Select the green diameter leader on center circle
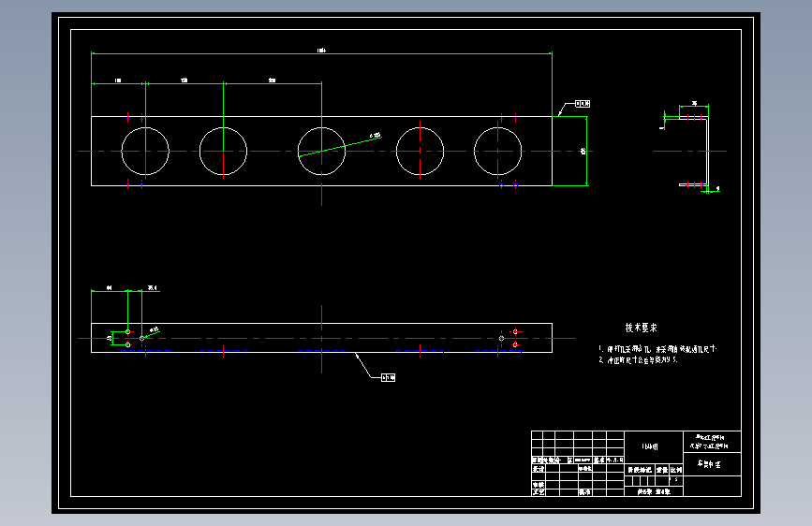Viewport: 812px width, 526px height. pyautogui.click(x=340, y=147)
